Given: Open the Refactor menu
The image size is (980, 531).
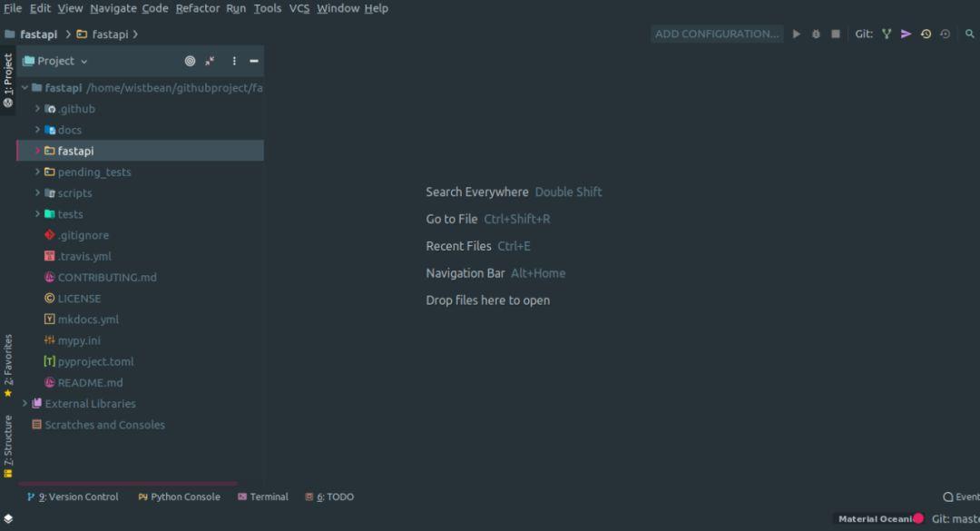Looking at the screenshot, I should pos(198,8).
